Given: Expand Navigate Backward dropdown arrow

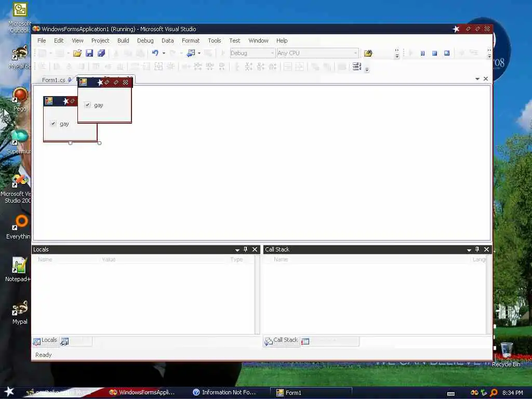Looking at the screenshot, I should coord(199,53).
